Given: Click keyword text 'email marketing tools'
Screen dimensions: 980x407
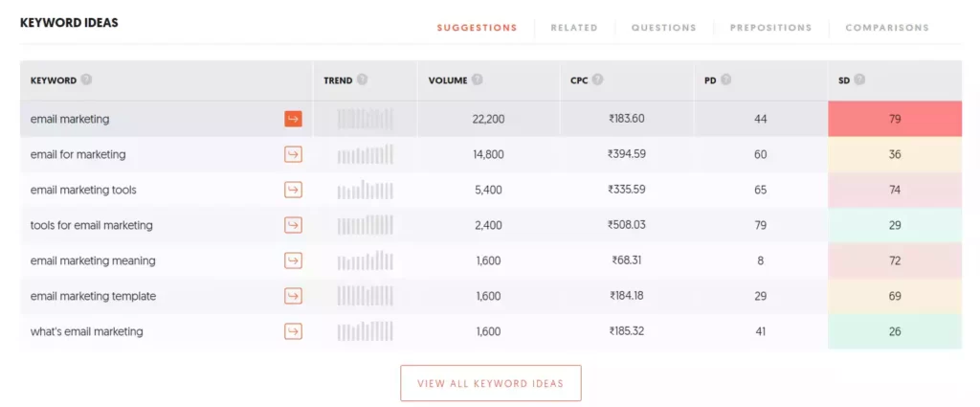Looking at the screenshot, I should pyautogui.click(x=83, y=190).
